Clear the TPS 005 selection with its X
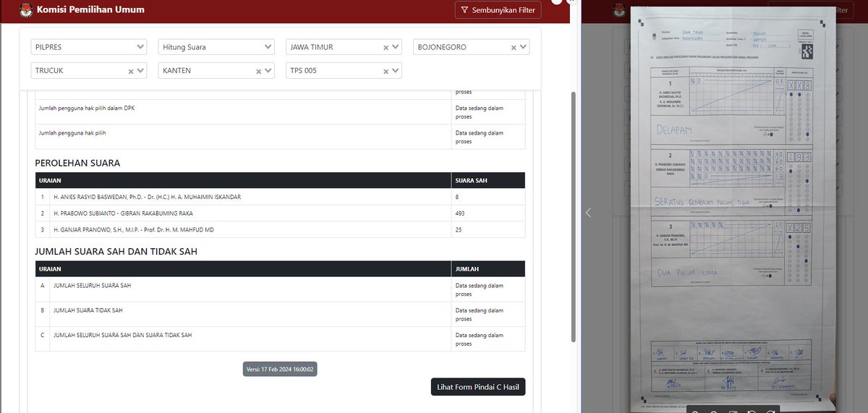The width and height of the screenshot is (868, 413). [386, 72]
